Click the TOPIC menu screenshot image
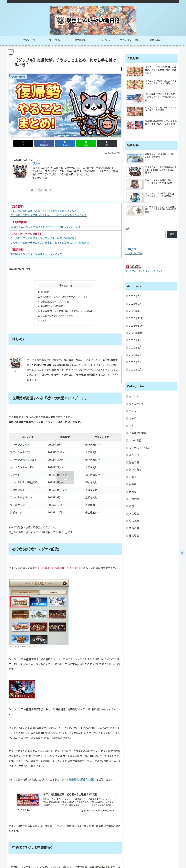The height and width of the screenshot is (868, 186). tap(39, 612)
